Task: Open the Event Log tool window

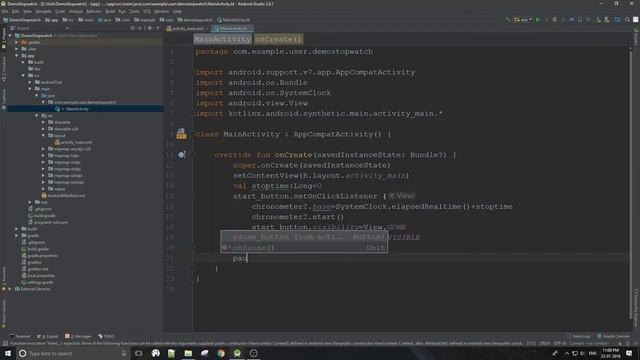Action: click(578, 336)
